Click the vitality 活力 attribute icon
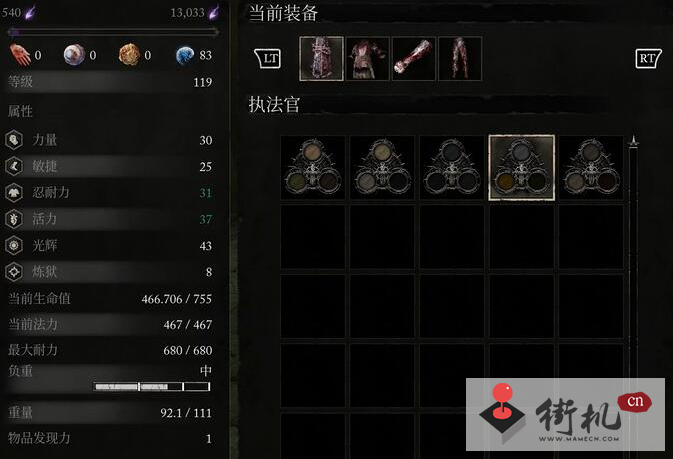This screenshot has width=673, height=459. tap(14, 219)
